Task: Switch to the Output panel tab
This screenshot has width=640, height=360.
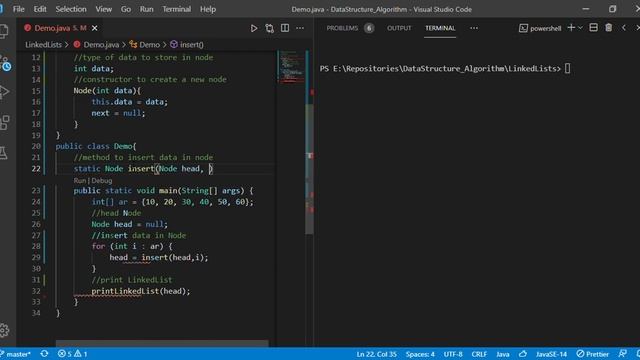Action: pos(399,28)
